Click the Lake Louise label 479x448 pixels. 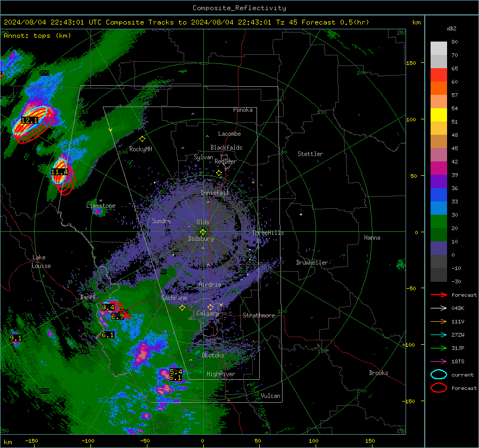coord(41,262)
